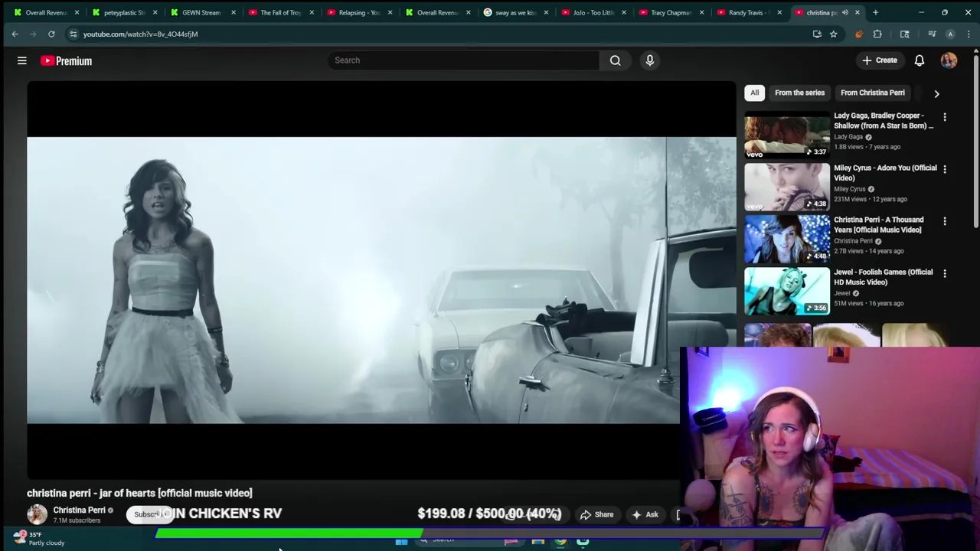The width and height of the screenshot is (980, 551).
Task: Open Jewel - Foolish Games title link
Action: click(884, 277)
